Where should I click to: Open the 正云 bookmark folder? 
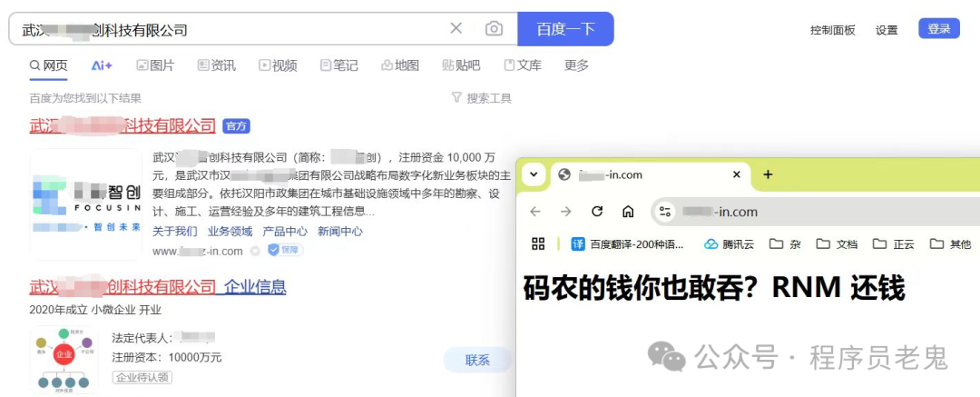click(894, 244)
